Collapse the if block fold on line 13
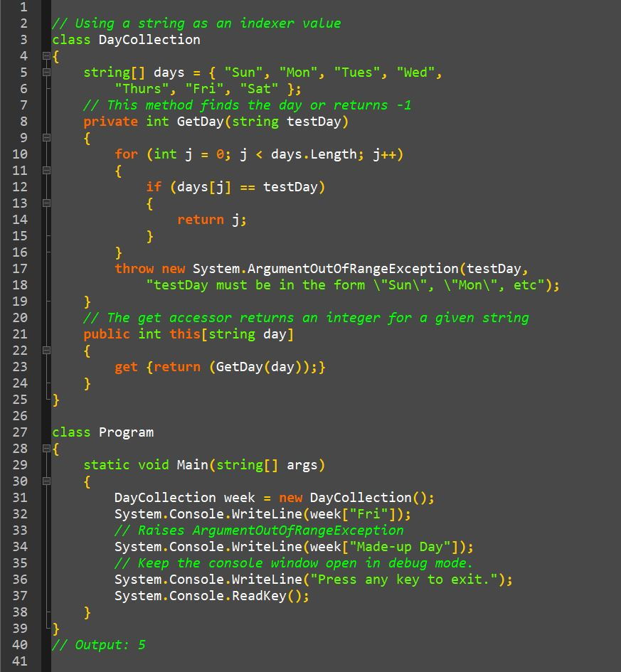 click(46, 203)
